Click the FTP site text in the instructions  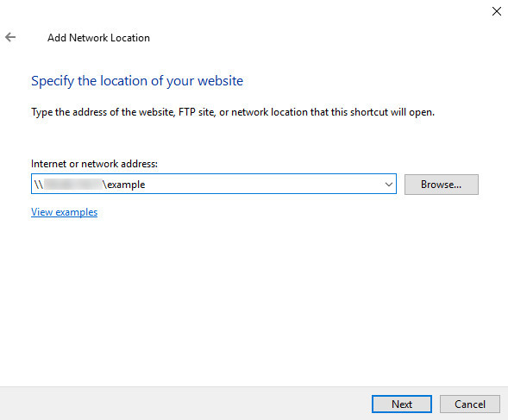pyautogui.click(x=197, y=112)
